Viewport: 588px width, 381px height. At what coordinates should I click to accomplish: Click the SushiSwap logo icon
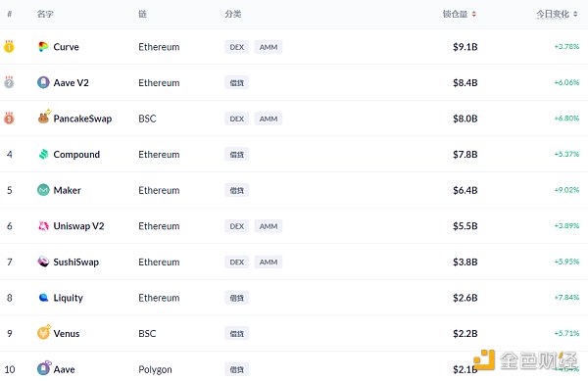pyautogui.click(x=43, y=262)
